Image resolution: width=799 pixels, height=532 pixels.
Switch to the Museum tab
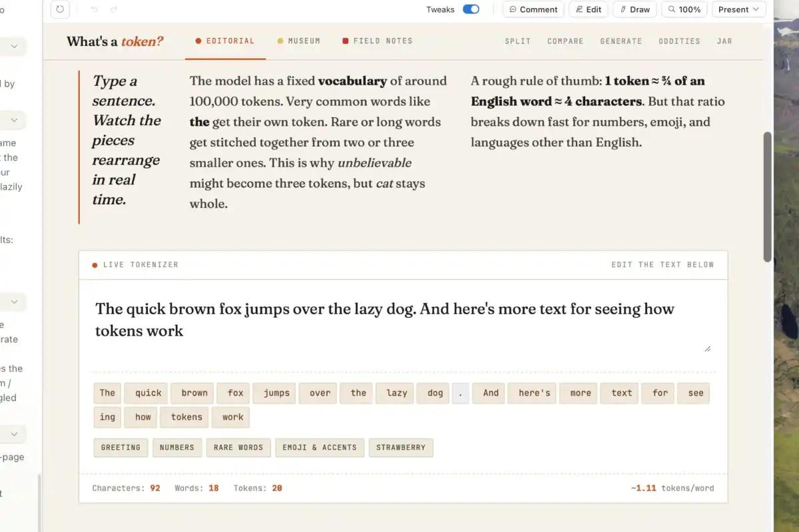(x=298, y=41)
